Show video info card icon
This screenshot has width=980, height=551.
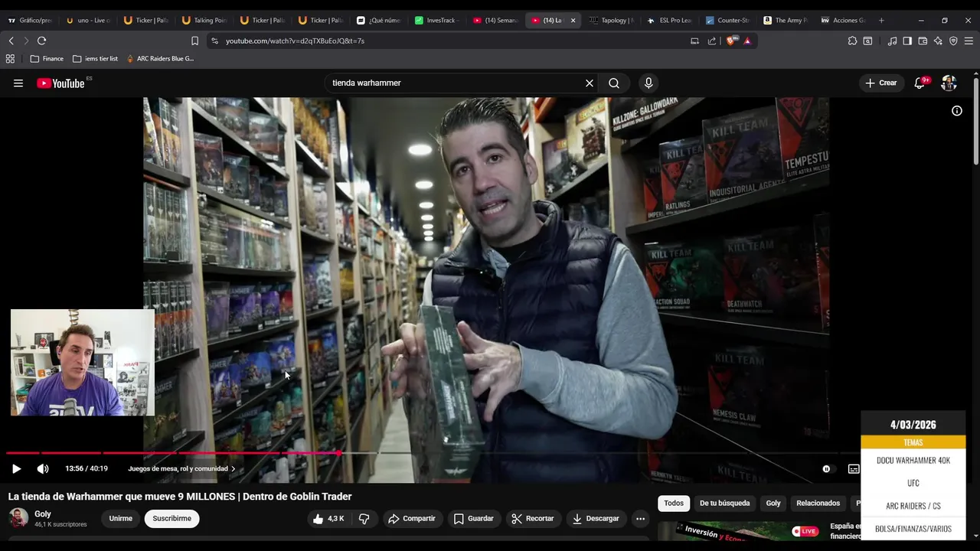(x=957, y=111)
